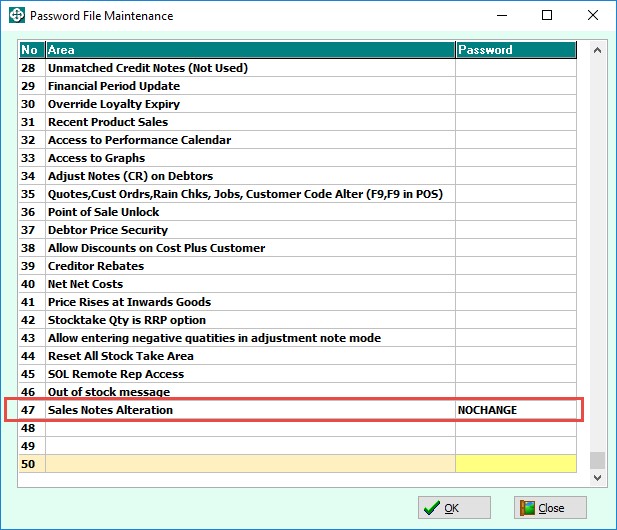The height and width of the screenshot is (530, 617).
Task: Click the yellow password field in row 50
Action: pyautogui.click(x=516, y=464)
